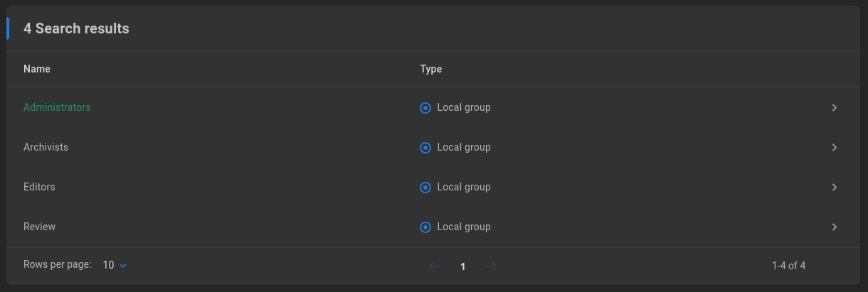
Task: Click Local group text in Administrators row
Action: click(x=464, y=107)
